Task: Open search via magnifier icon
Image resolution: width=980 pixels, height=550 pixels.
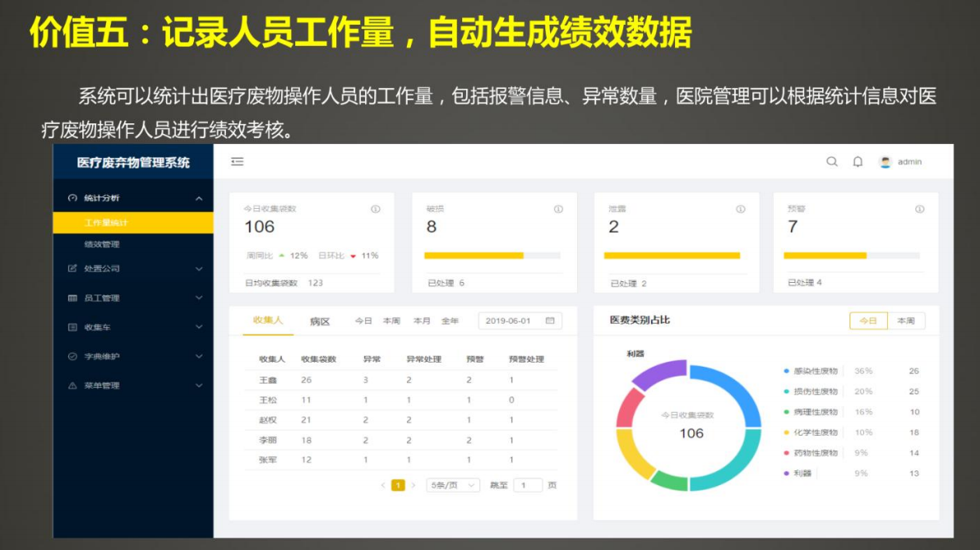Action: click(x=832, y=162)
